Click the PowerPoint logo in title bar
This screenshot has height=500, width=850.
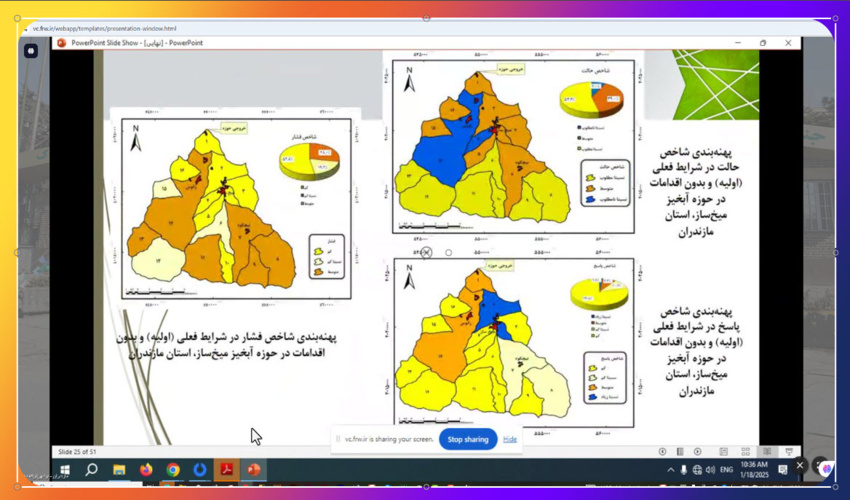(62, 43)
